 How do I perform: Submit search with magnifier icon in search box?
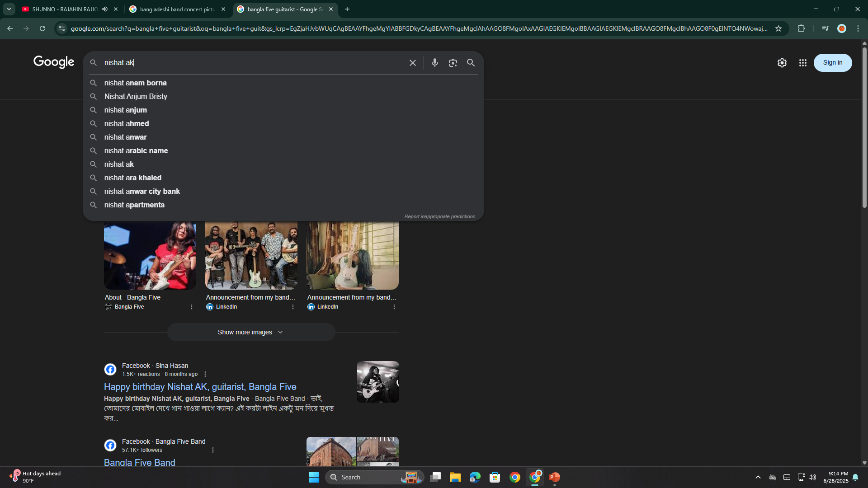coord(471,63)
